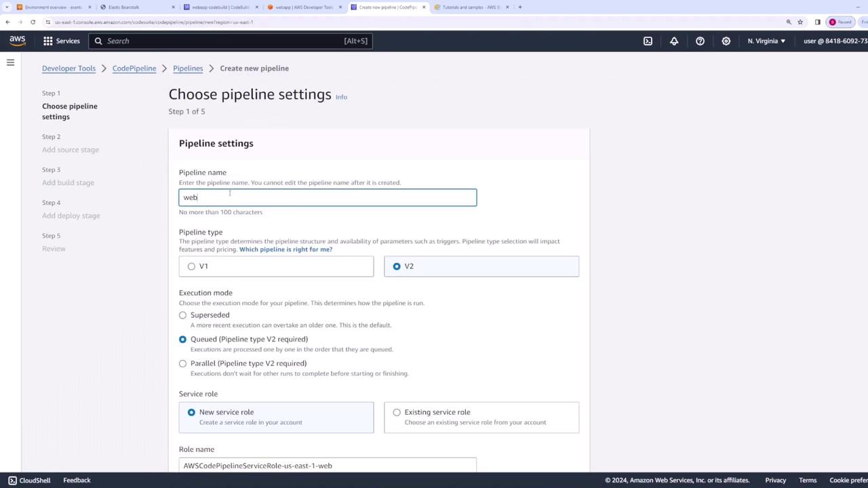Click the CloudShell icon in the footer
Viewport: 868px width, 488px height.
(12, 480)
